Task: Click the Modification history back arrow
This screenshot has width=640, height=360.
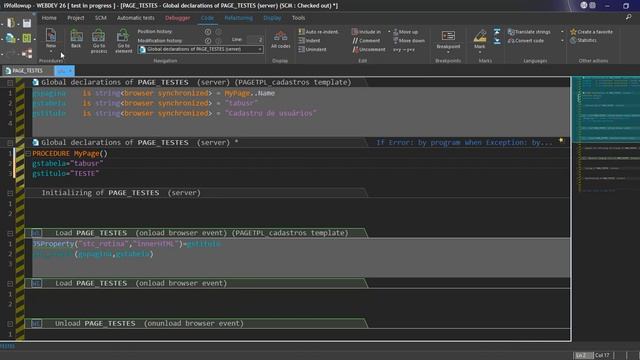Action: click(x=208, y=40)
